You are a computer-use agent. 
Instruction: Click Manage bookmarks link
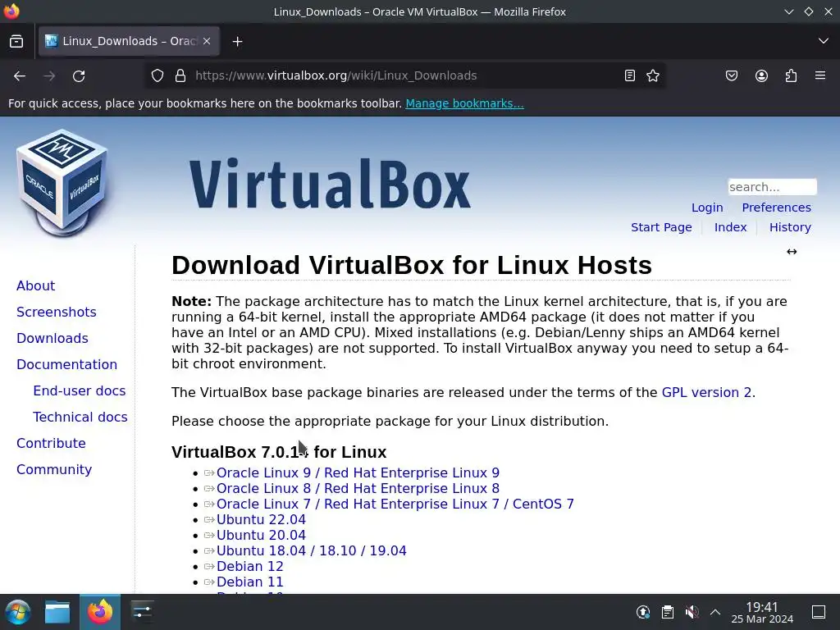coord(464,103)
